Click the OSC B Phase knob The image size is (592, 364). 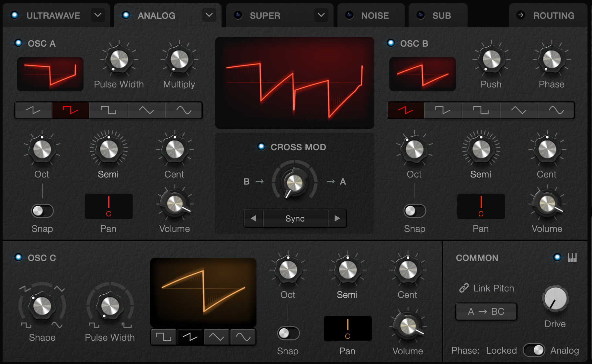(x=552, y=60)
